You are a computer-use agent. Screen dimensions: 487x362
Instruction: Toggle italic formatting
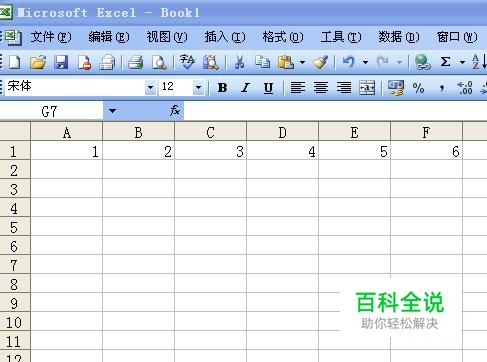click(x=245, y=88)
